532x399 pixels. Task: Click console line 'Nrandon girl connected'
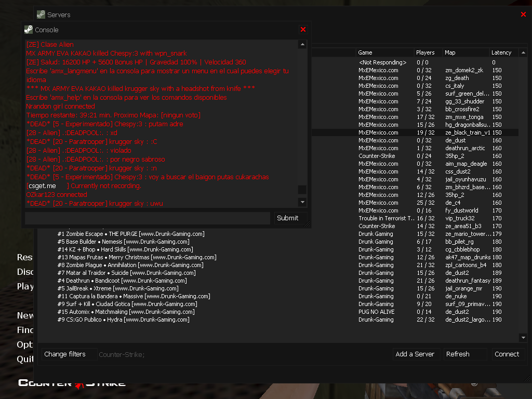pos(60,106)
